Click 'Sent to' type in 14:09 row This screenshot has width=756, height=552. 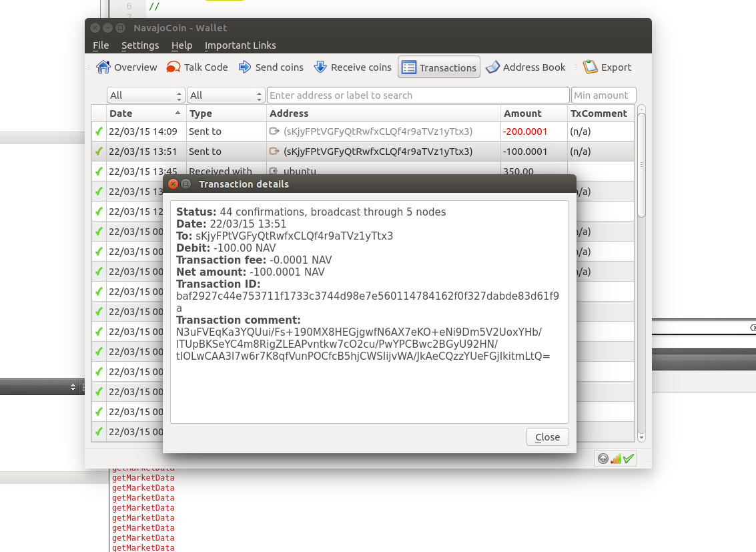click(x=205, y=131)
